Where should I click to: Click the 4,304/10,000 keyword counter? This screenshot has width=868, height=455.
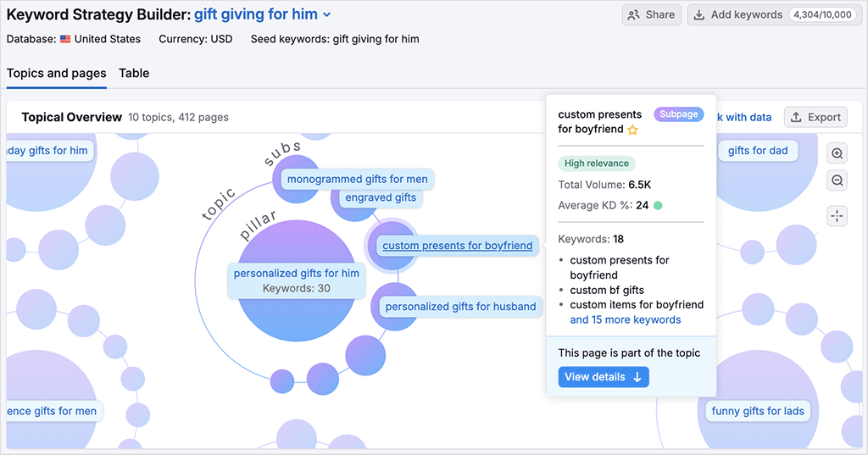pos(822,15)
